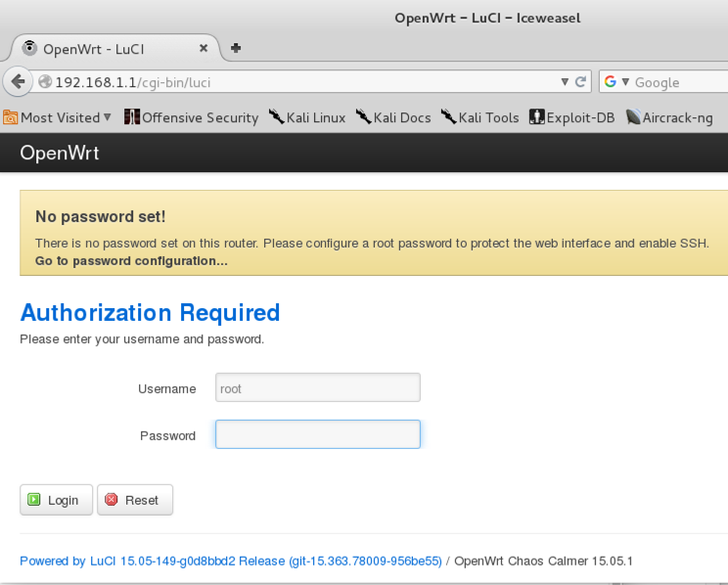Open the Offensive Security bookmark
This screenshot has height=585, width=728.
[x=191, y=117]
